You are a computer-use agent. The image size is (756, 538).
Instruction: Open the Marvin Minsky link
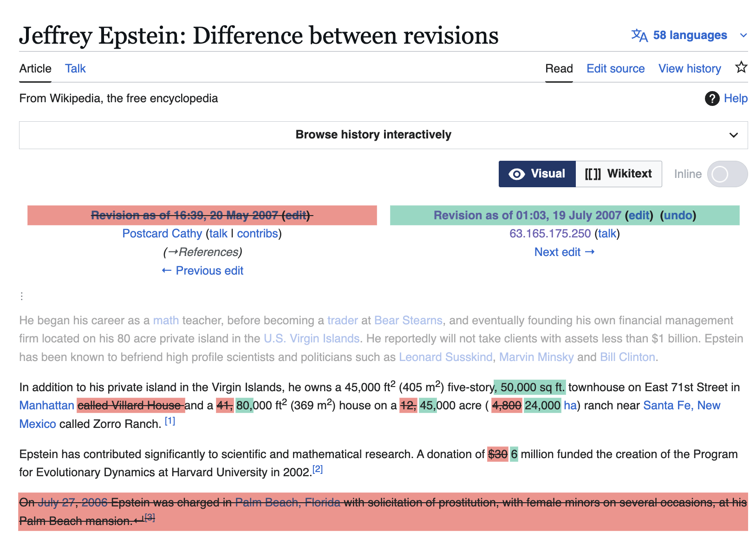pyautogui.click(x=536, y=357)
